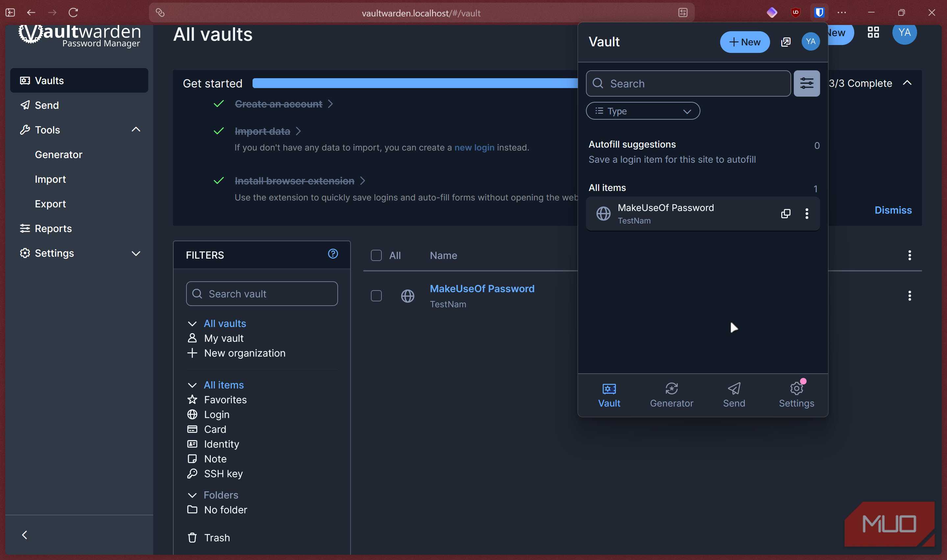947x560 pixels.
Task: Collapse the Get started panel
Action: 907,83
